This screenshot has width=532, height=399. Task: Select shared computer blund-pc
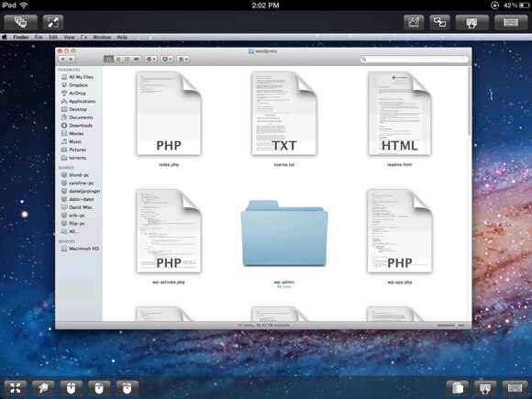tap(79, 175)
